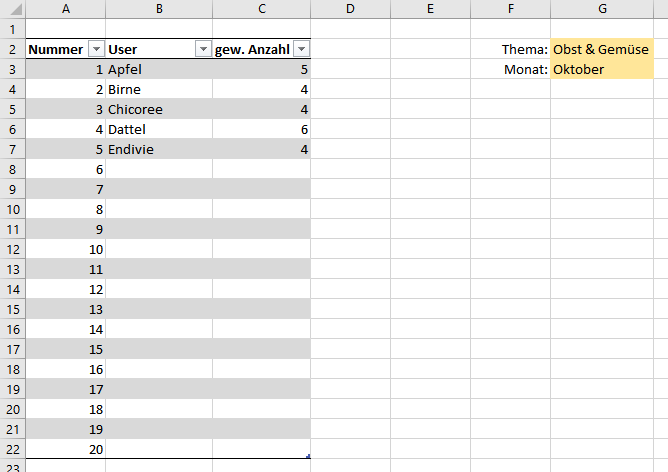Click the cell containing Apfel

pos(158,69)
